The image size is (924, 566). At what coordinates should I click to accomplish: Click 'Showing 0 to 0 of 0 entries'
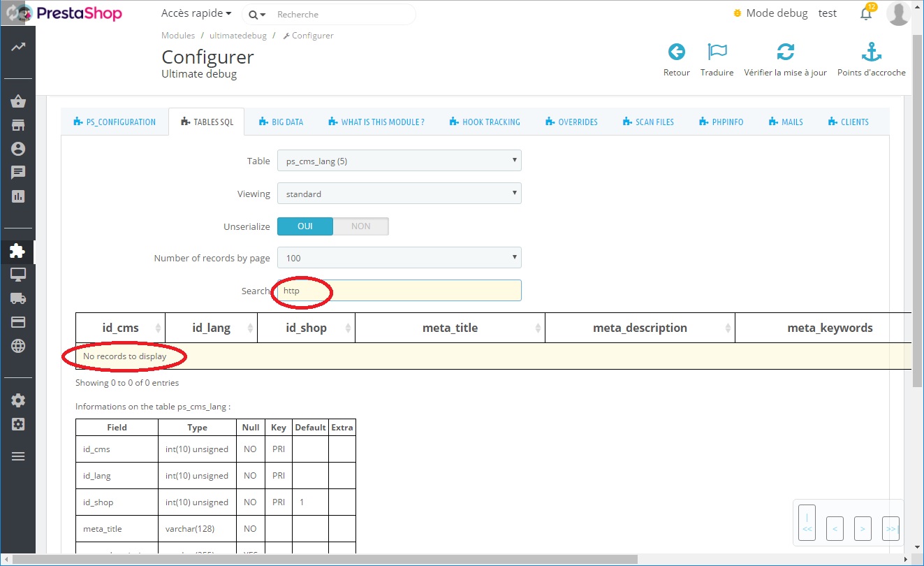click(127, 383)
